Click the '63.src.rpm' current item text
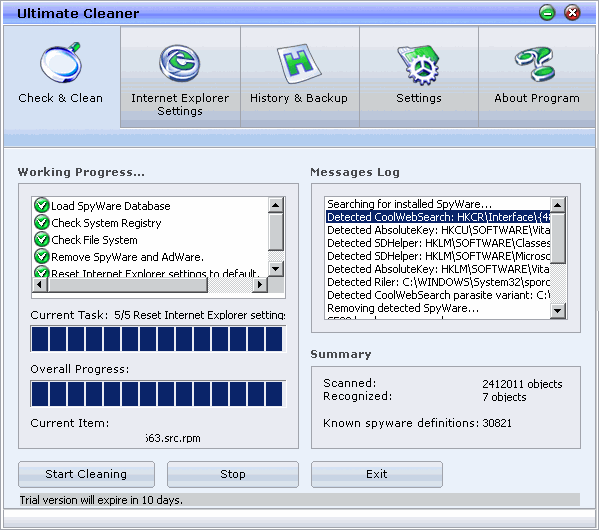The image size is (599, 530). 173,438
